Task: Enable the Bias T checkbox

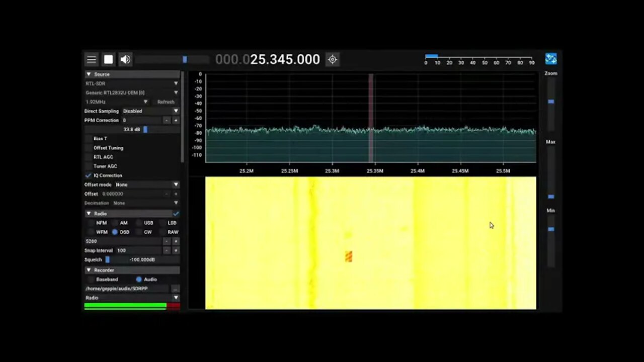Action: 89,139
